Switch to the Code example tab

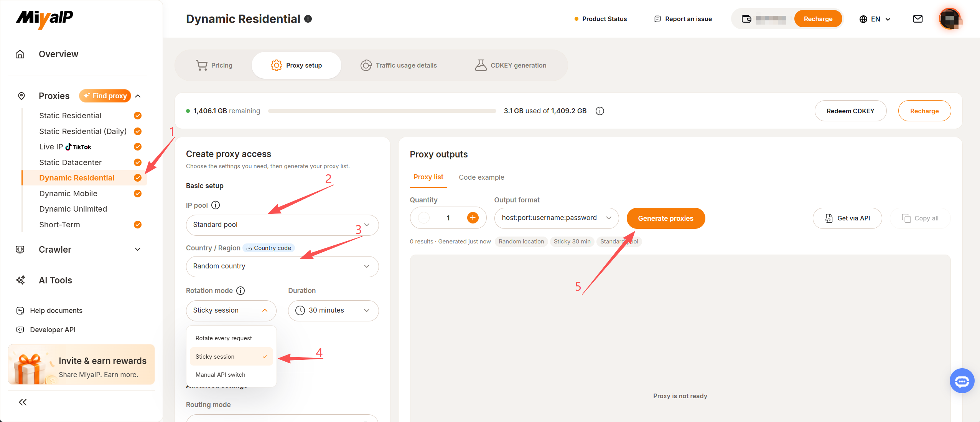point(481,177)
